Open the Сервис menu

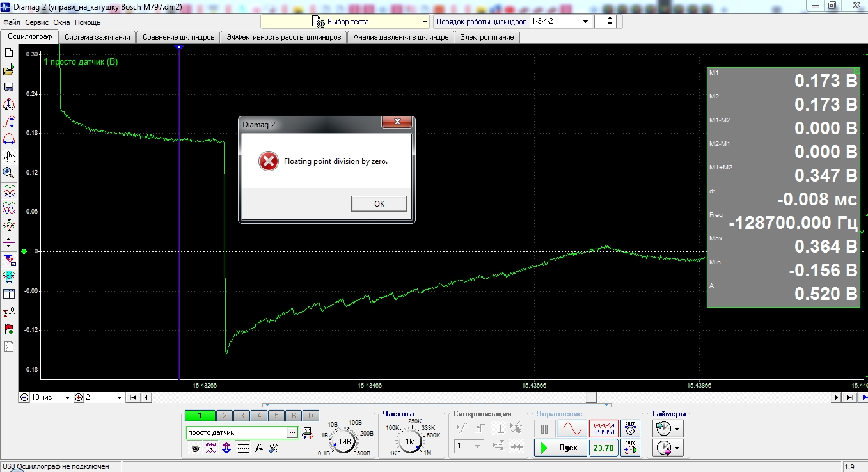click(38, 22)
